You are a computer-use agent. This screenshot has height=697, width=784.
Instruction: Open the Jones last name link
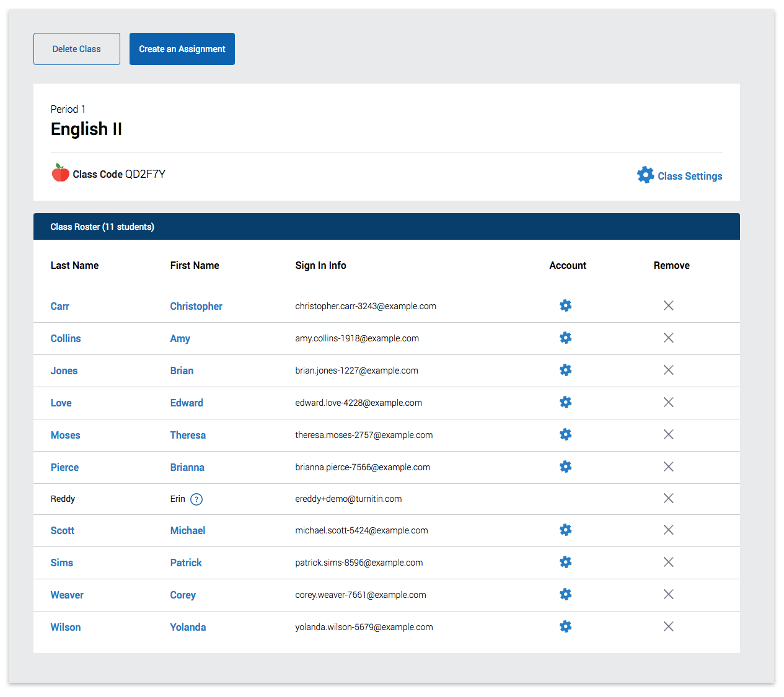tap(64, 370)
